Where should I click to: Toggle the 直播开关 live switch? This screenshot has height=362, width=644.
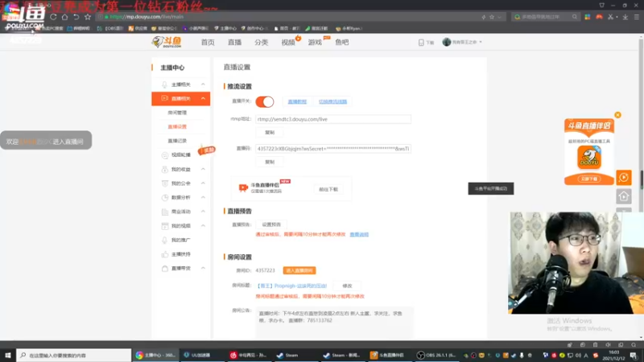[265, 102]
